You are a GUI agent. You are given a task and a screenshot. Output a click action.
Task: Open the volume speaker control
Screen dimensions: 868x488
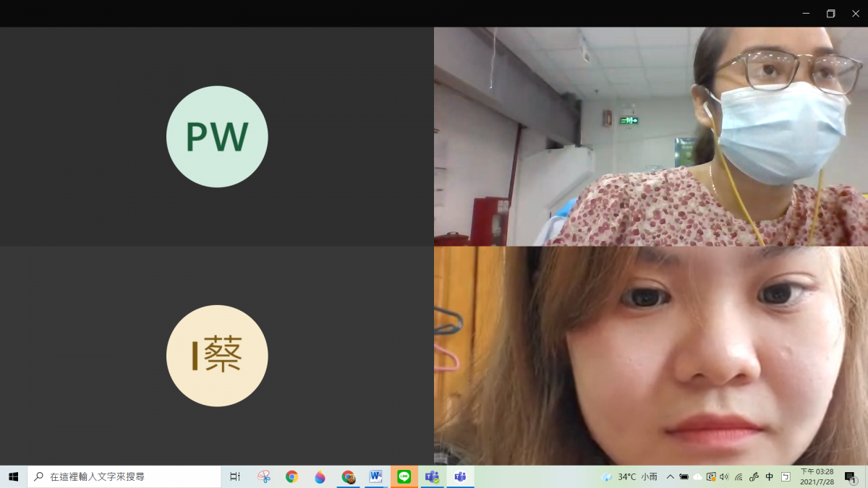(x=725, y=476)
